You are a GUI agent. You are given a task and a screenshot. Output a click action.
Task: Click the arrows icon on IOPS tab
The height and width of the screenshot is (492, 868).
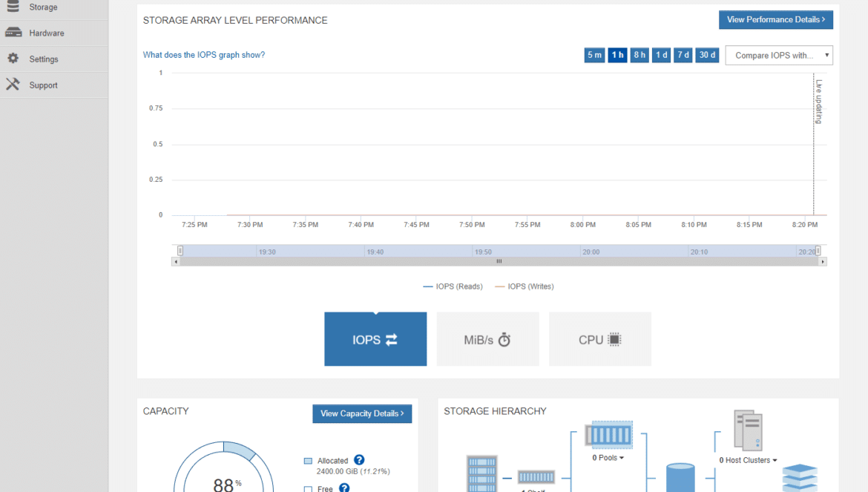click(x=392, y=340)
